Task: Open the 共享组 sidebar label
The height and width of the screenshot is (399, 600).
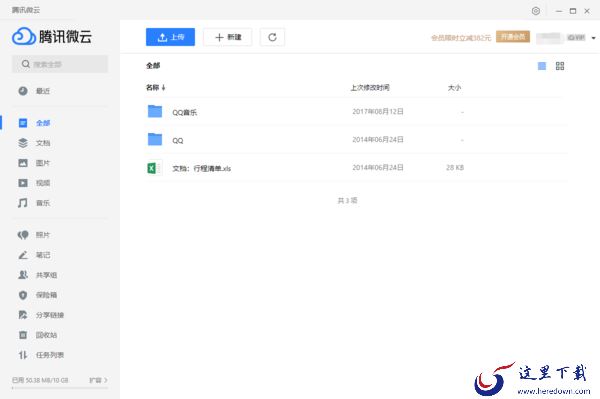Action: [46, 275]
